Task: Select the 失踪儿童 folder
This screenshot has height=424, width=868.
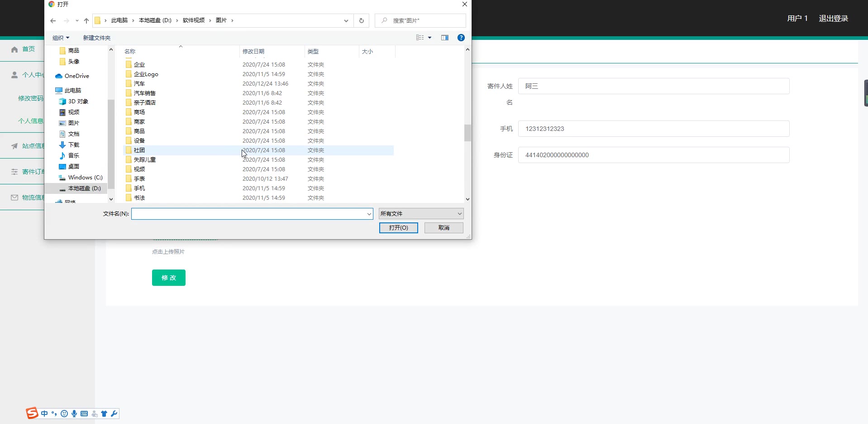Action: coord(144,160)
